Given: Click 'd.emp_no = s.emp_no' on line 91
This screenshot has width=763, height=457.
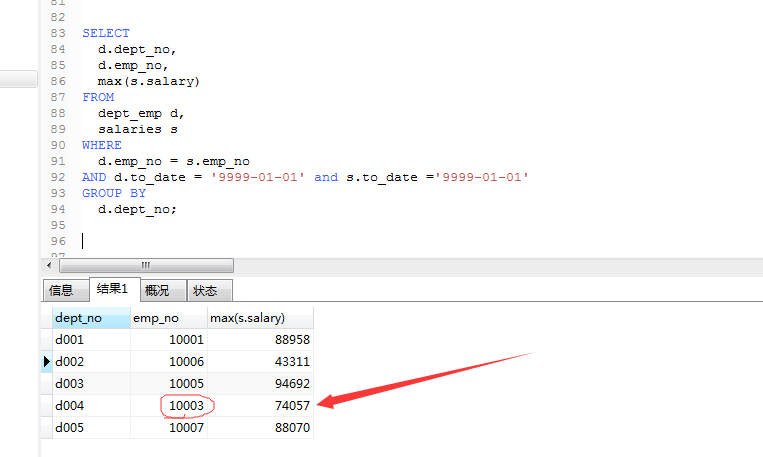Looking at the screenshot, I should [174, 162].
